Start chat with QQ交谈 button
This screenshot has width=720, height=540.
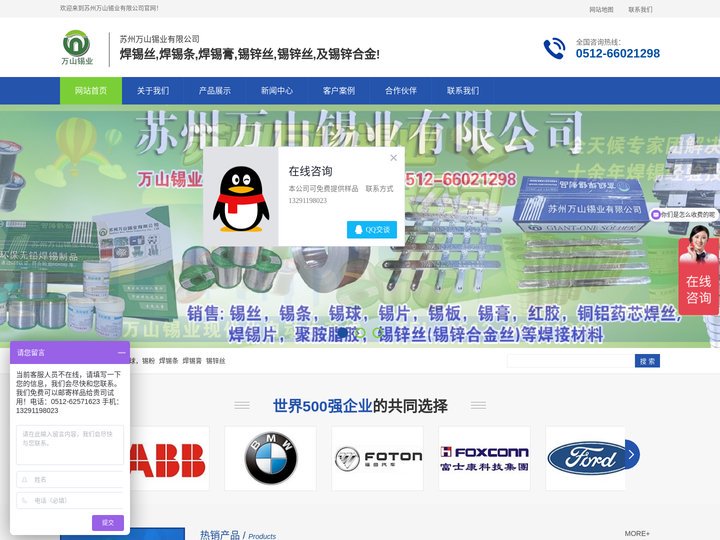pyautogui.click(x=372, y=230)
